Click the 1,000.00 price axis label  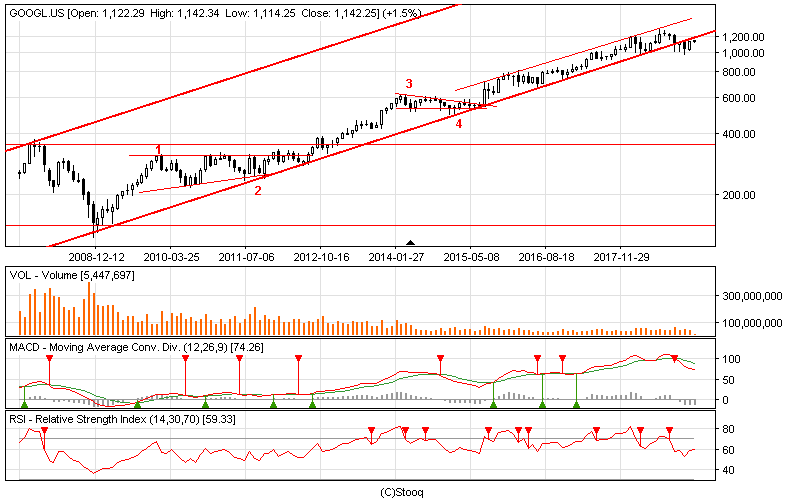743,53
